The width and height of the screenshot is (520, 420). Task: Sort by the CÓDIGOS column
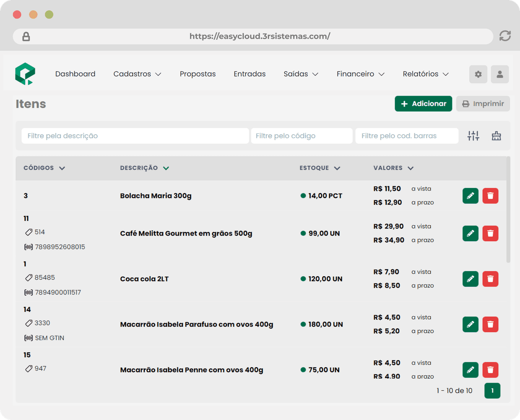pyautogui.click(x=44, y=168)
